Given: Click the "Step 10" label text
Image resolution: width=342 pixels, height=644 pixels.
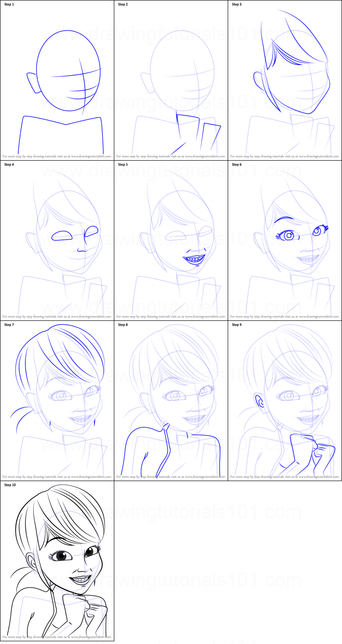Looking at the screenshot, I should click(10, 485).
